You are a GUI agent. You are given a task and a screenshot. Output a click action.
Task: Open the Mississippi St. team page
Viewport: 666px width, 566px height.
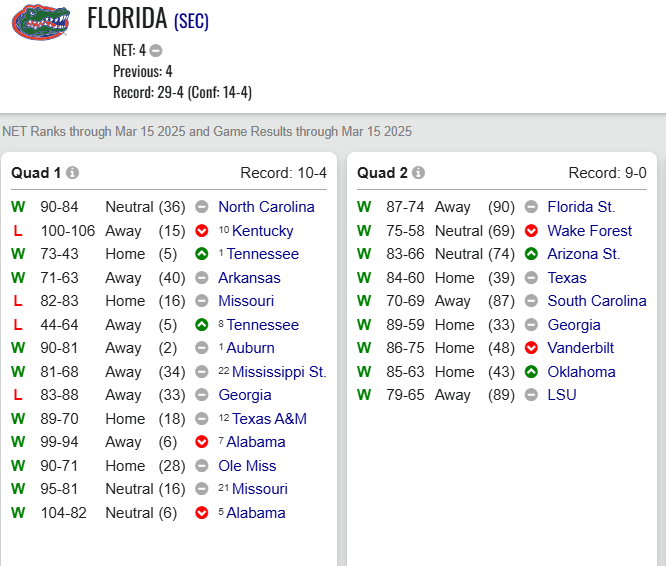pos(279,372)
